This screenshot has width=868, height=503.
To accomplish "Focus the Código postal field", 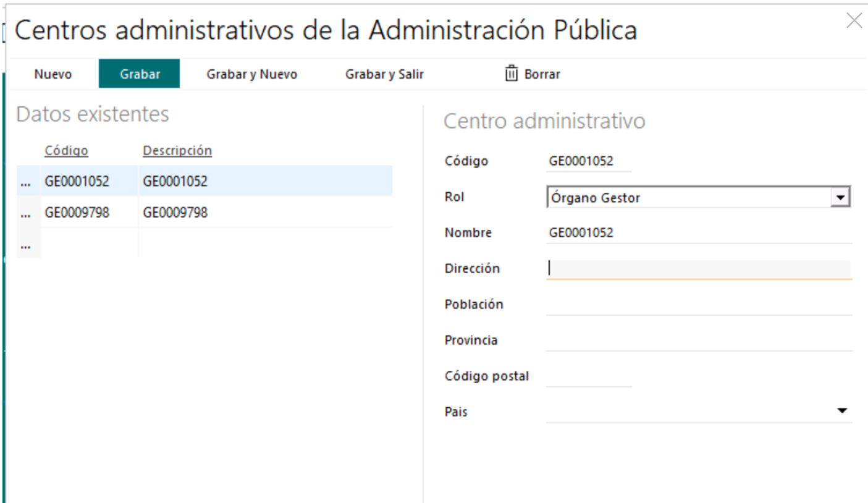I will pos(588,376).
